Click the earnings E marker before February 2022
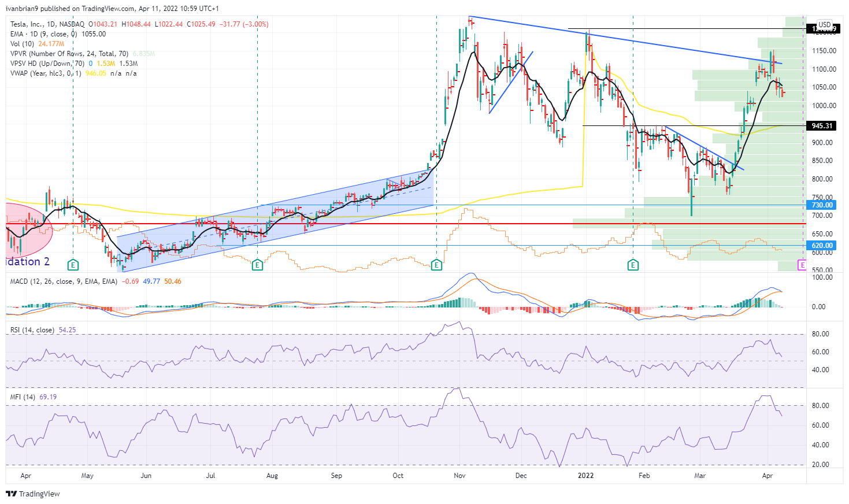The width and height of the screenshot is (849, 504). point(633,265)
